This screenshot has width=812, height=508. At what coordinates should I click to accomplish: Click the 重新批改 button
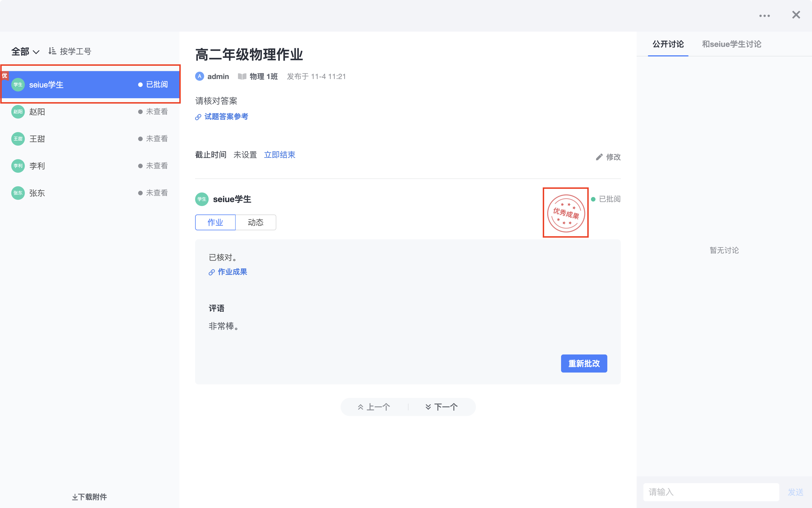point(584,363)
